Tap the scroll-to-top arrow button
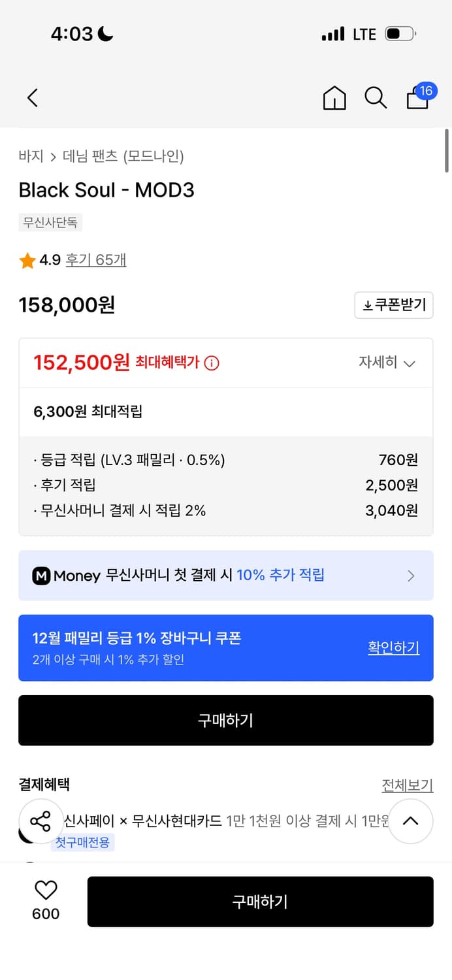The height and width of the screenshot is (980, 452). [x=410, y=821]
